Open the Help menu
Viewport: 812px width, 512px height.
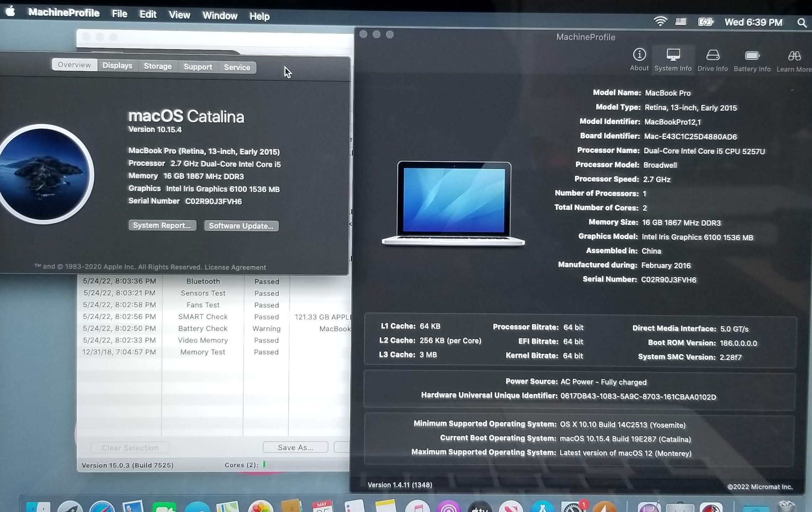coord(259,16)
